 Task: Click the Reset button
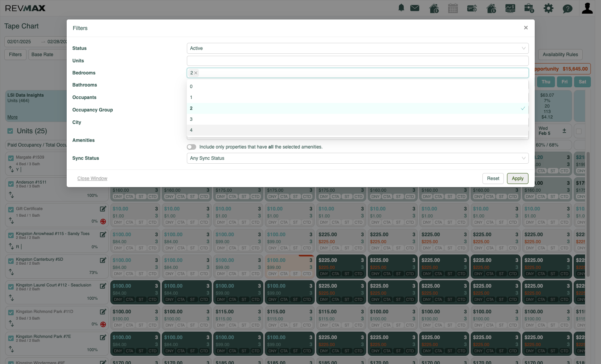click(x=493, y=178)
